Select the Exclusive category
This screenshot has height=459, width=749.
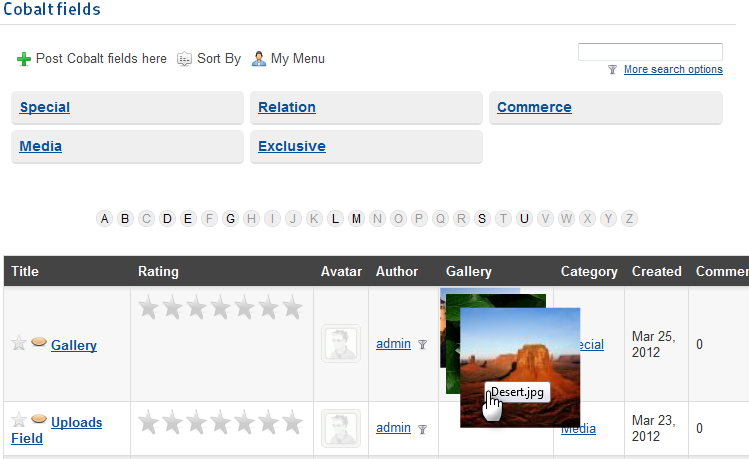[x=291, y=146]
